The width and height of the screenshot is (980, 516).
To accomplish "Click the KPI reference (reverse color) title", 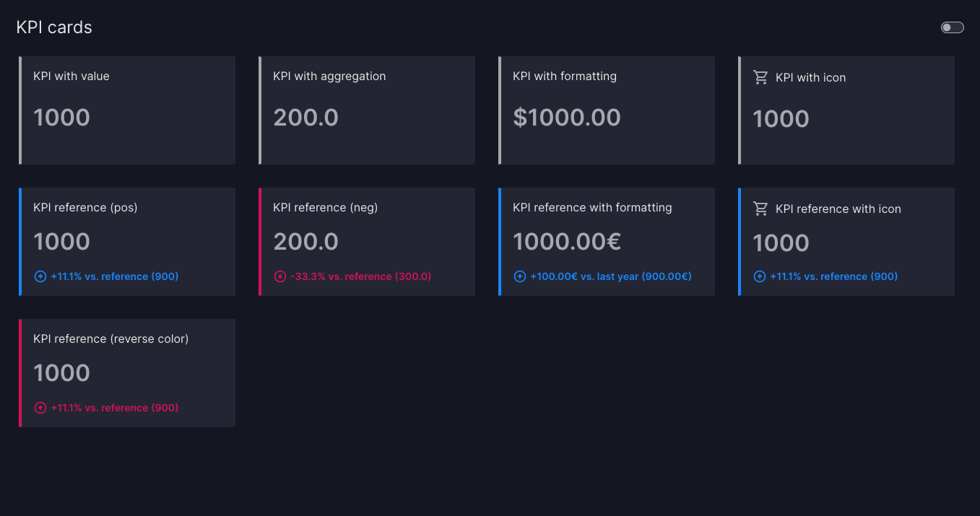I will [110, 339].
